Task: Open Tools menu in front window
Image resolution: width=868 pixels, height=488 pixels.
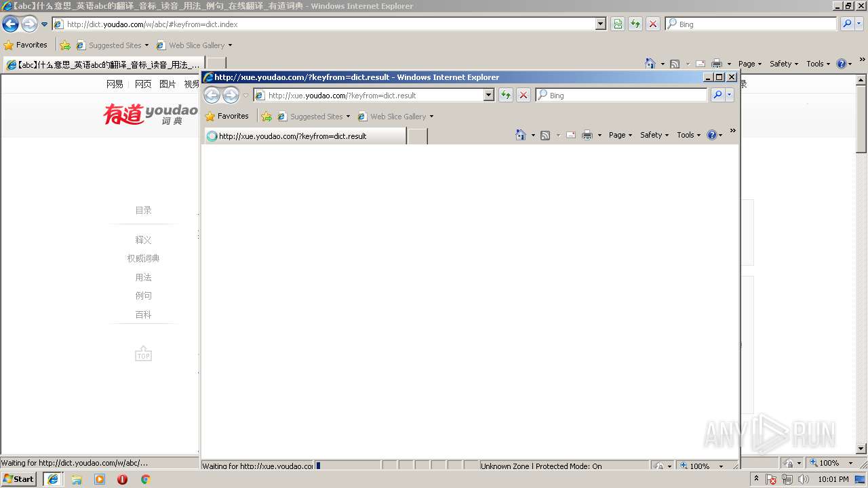Action: click(688, 135)
